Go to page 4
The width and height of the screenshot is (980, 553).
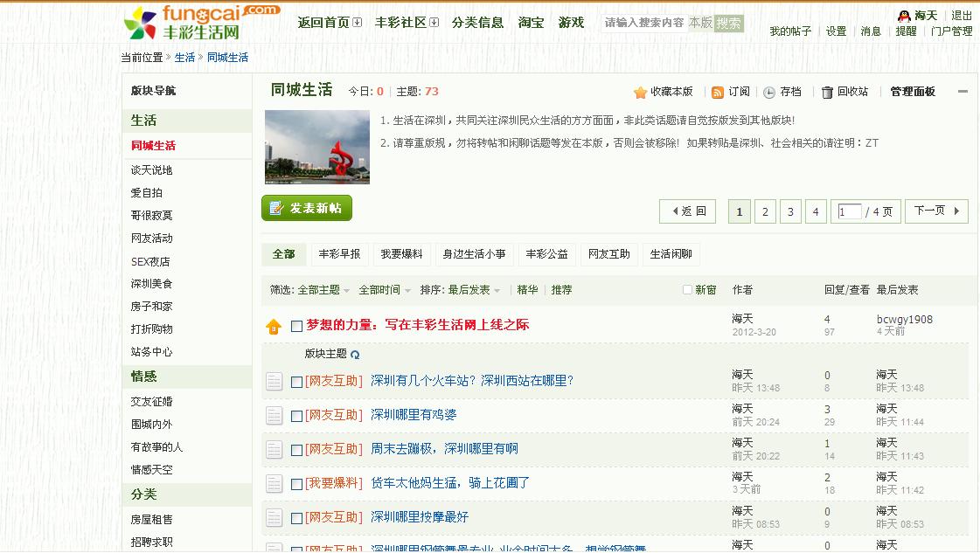[x=816, y=211]
